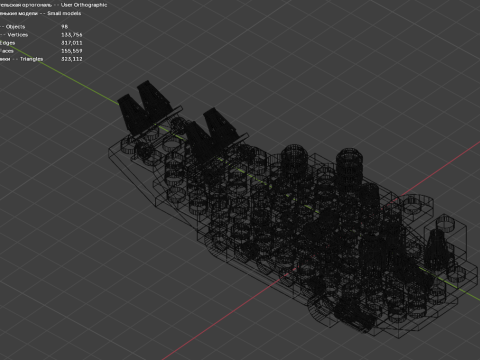The height and width of the screenshot is (360, 480).
Task: Click the "Objects" statistics label
Action: coord(15,27)
